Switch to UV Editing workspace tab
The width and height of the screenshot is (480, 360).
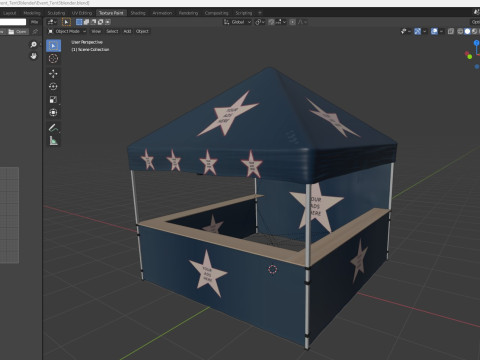82,13
